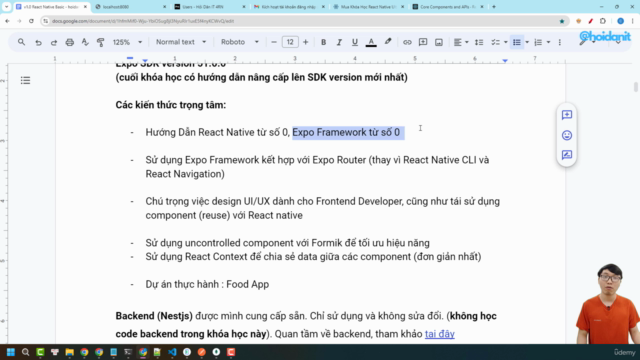Toggle bold formatting
This screenshot has width=640, height=360.
pyautogui.click(x=323, y=42)
